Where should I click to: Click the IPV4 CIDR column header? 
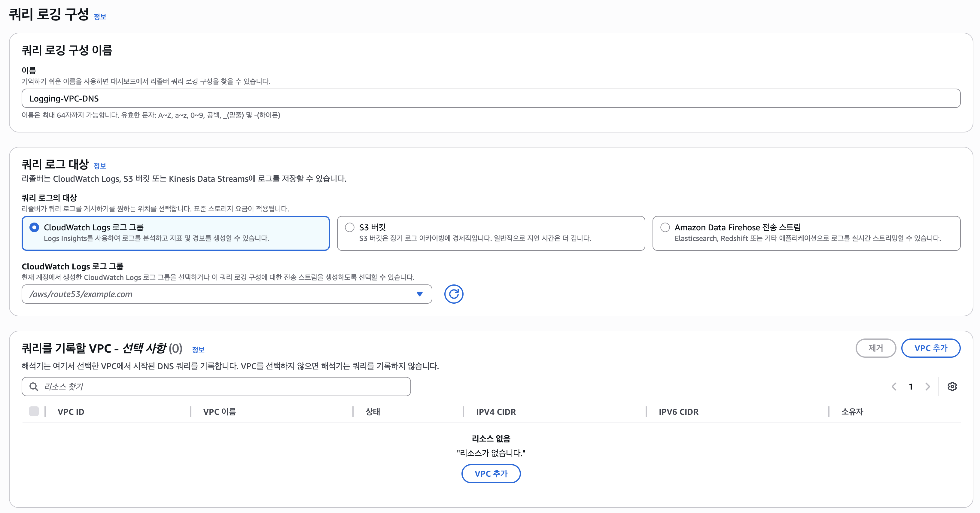(x=496, y=412)
